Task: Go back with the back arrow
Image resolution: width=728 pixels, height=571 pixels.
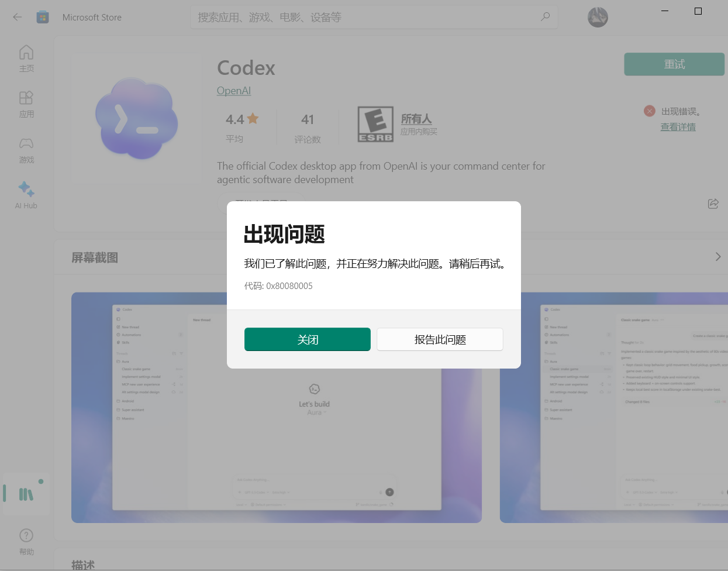Action: pos(18,17)
